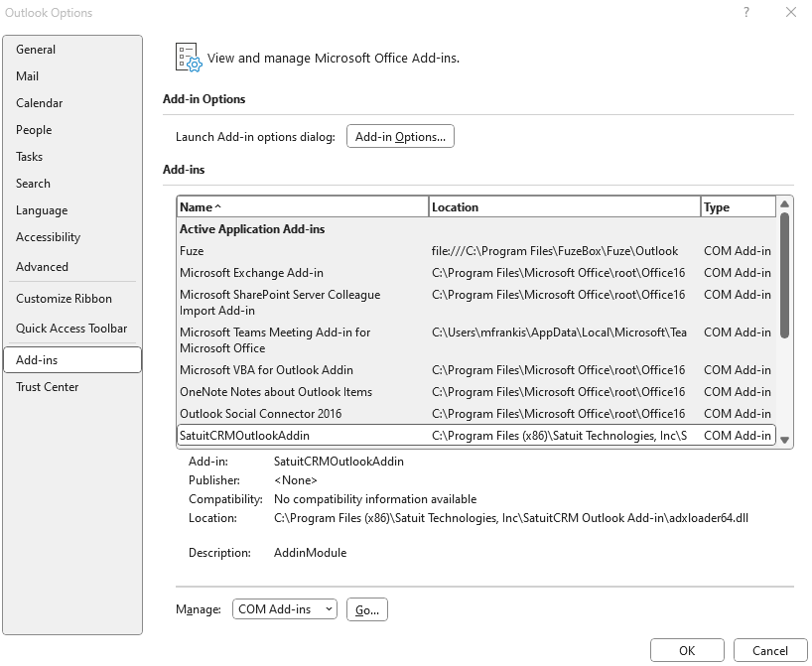
Task: Go to the Calendar options category
Action: pos(72,103)
